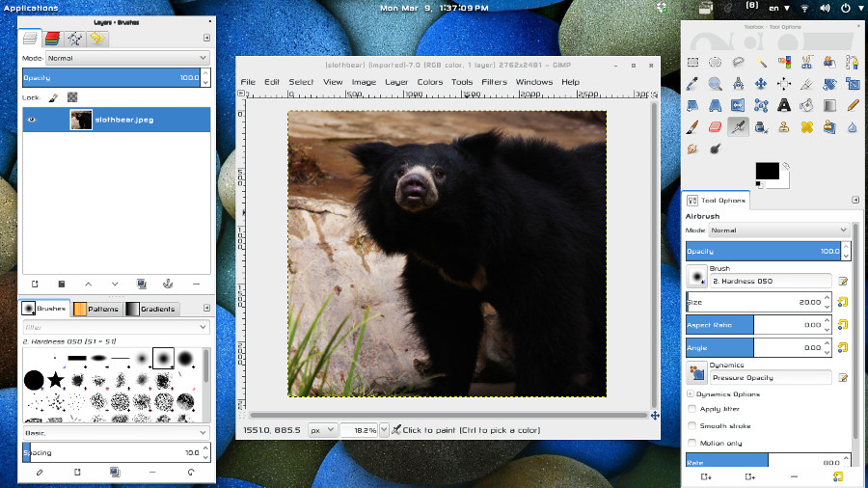Enable the Motion only checkbox

pyautogui.click(x=692, y=443)
